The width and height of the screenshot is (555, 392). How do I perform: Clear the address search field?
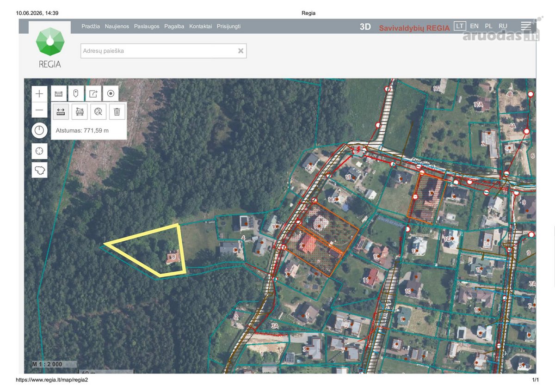point(240,51)
